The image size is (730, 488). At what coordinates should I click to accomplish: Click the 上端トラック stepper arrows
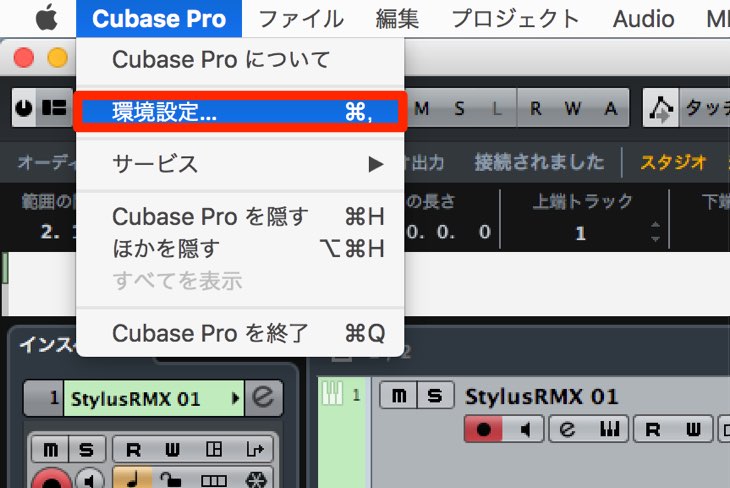pos(655,232)
